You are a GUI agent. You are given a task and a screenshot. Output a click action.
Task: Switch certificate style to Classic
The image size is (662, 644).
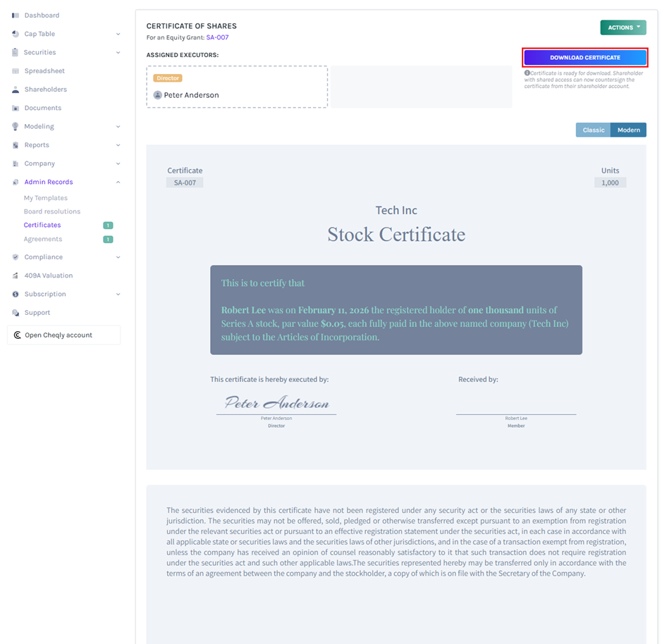tap(593, 130)
